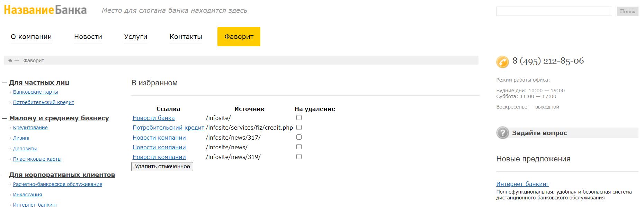
Task: Click the НазваниеБанка logo
Action: coord(45,10)
